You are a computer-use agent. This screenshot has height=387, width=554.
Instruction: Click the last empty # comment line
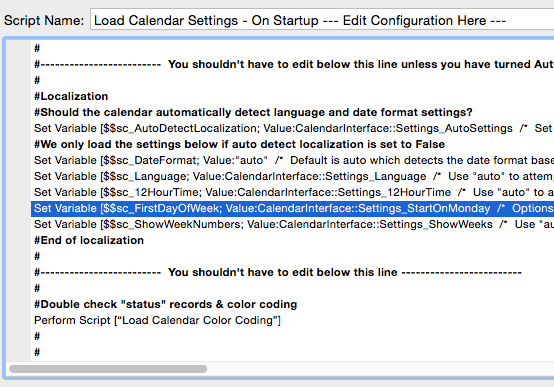pos(37,352)
